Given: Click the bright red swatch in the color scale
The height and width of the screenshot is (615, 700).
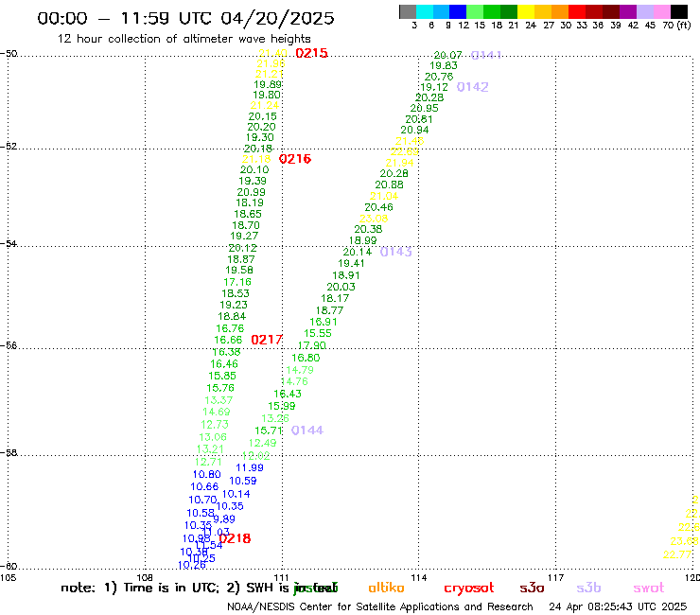Looking at the screenshot, I should [x=577, y=11].
